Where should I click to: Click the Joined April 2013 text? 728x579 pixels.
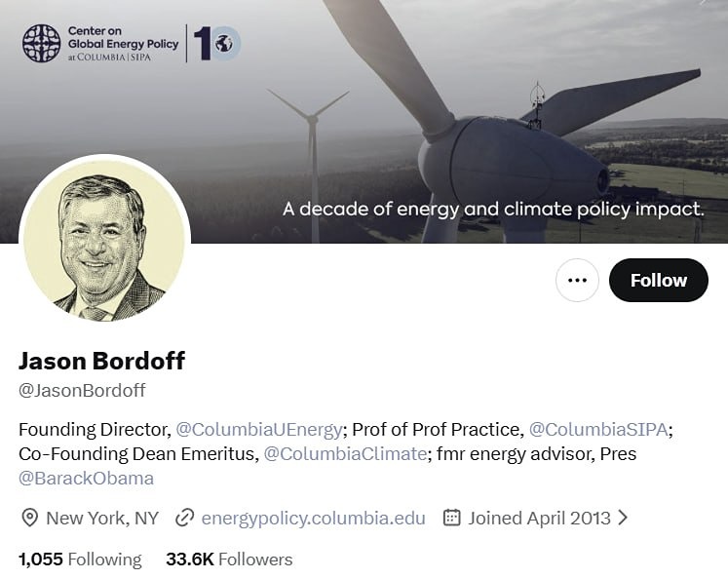539,518
